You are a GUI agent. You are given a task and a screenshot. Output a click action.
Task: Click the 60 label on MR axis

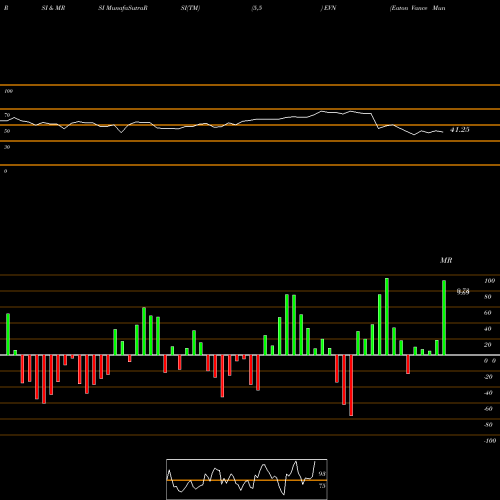click(x=488, y=313)
